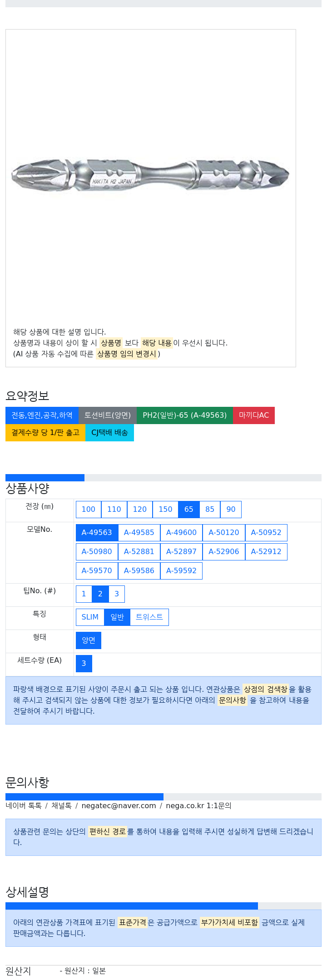The image size is (327, 980).
Task: Click the red 마끼다AC brand tag
Action: (254, 415)
